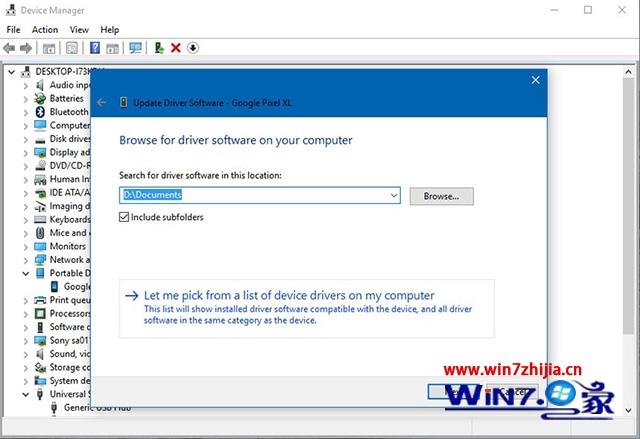640x439 pixels.
Task: Collapse the Universal Serial Bus node
Action: tap(26, 395)
